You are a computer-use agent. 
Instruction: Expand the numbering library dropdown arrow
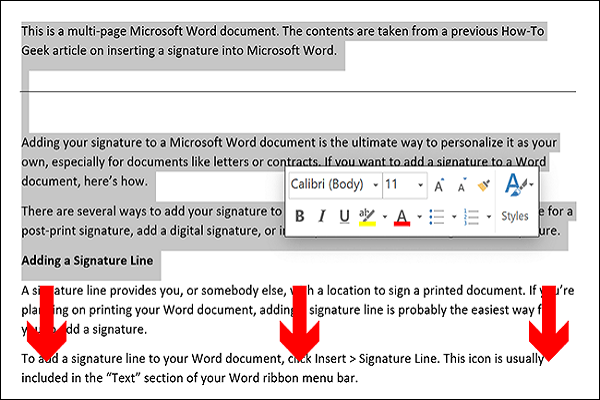488,216
